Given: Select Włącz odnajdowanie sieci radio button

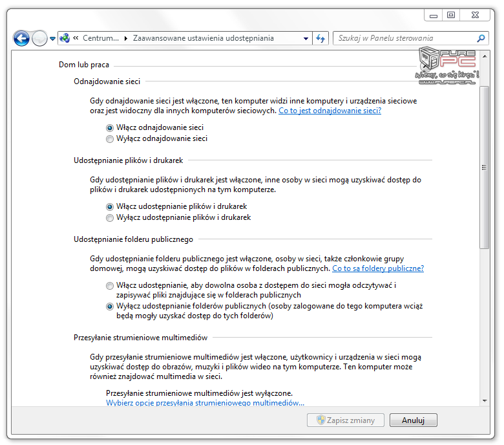Looking at the screenshot, I should coord(110,127).
